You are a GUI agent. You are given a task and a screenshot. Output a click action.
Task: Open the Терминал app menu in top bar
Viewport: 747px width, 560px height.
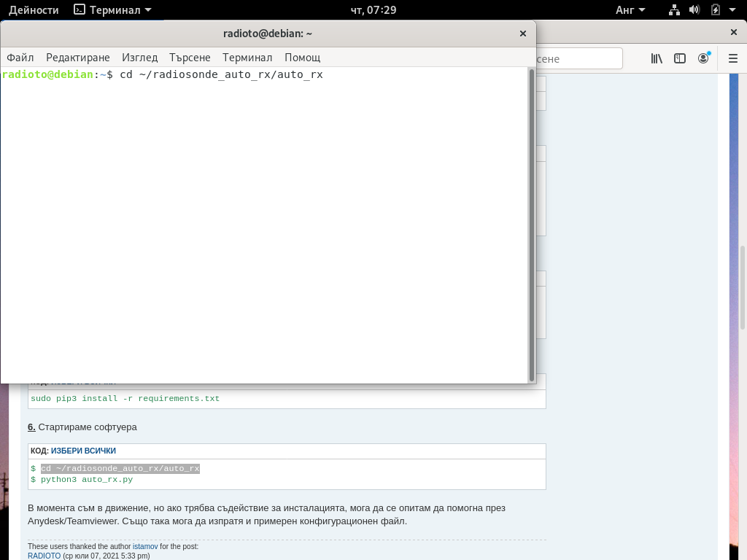pyautogui.click(x=113, y=10)
